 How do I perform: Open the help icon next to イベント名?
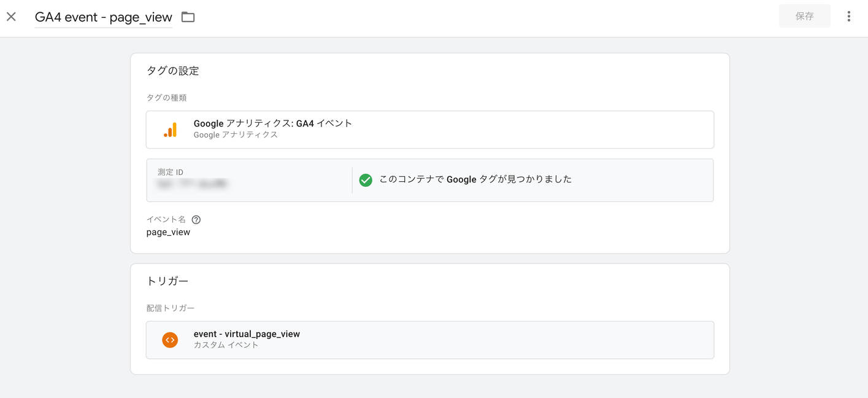tap(196, 220)
